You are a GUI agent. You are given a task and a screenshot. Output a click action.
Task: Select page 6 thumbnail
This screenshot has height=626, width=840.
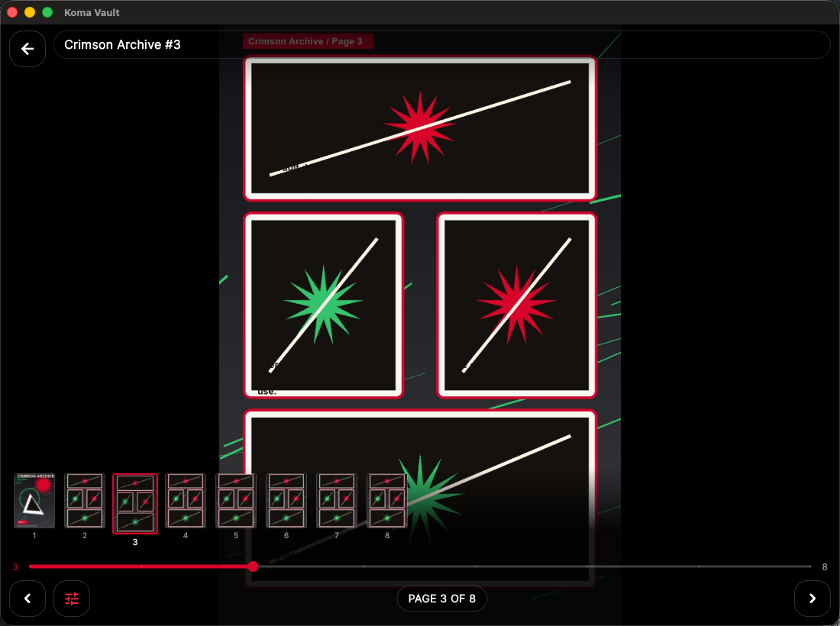pyautogui.click(x=286, y=501)
